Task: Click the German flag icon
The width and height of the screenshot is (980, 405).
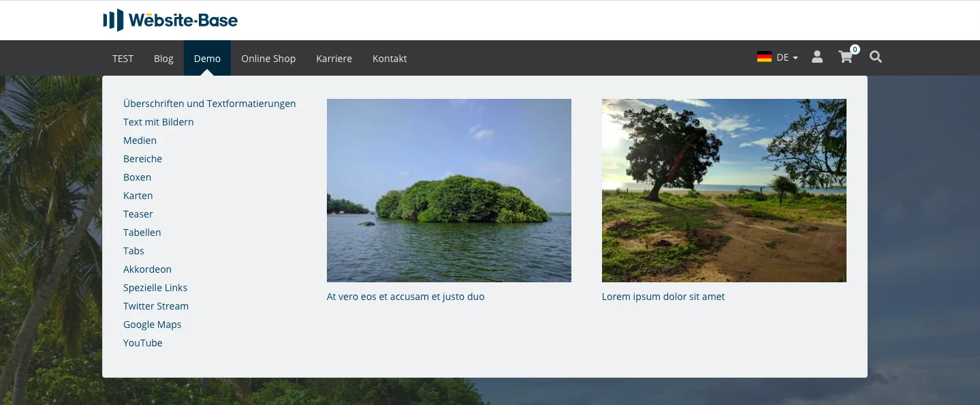Action: 763,57
